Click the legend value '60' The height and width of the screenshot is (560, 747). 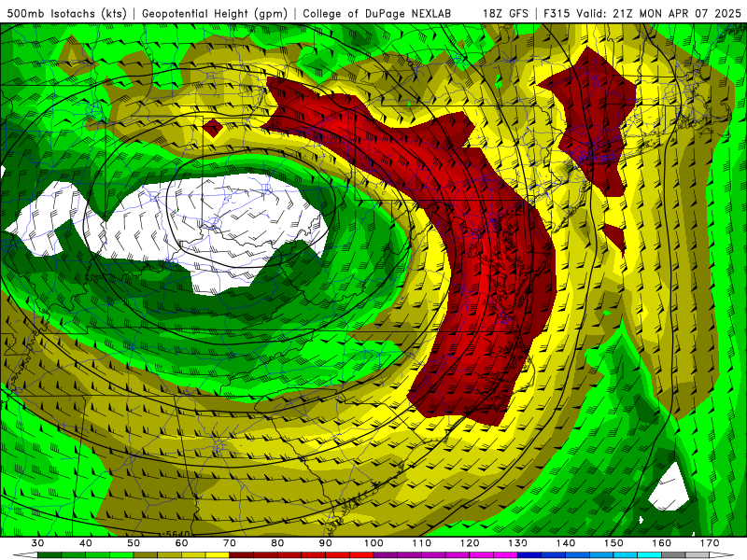[181, 543]
